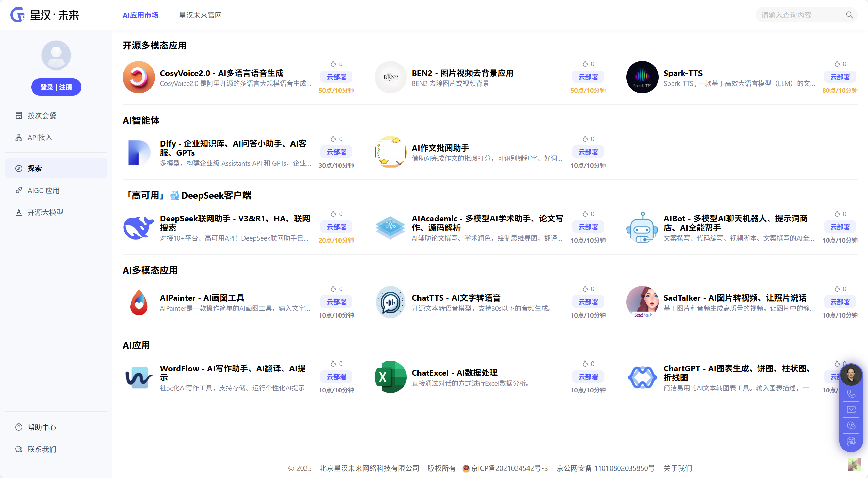Viewport: 868px width, 478px height.
Task: Click the email icon in floating widget
Action: point(851,410)
